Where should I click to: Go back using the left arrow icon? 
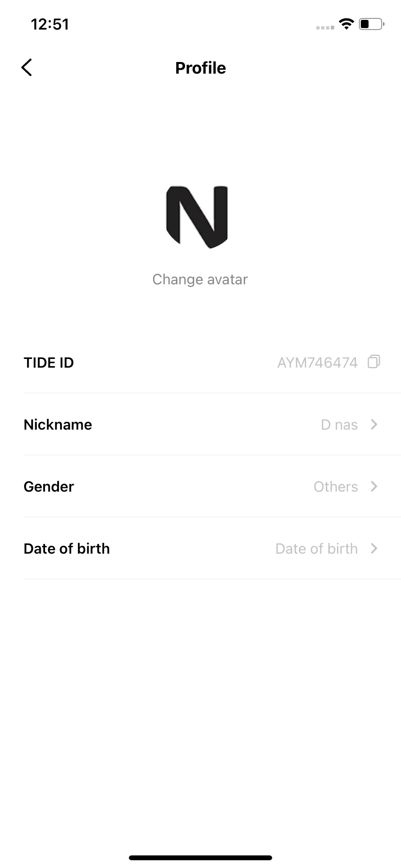click(x=27, y=68)
